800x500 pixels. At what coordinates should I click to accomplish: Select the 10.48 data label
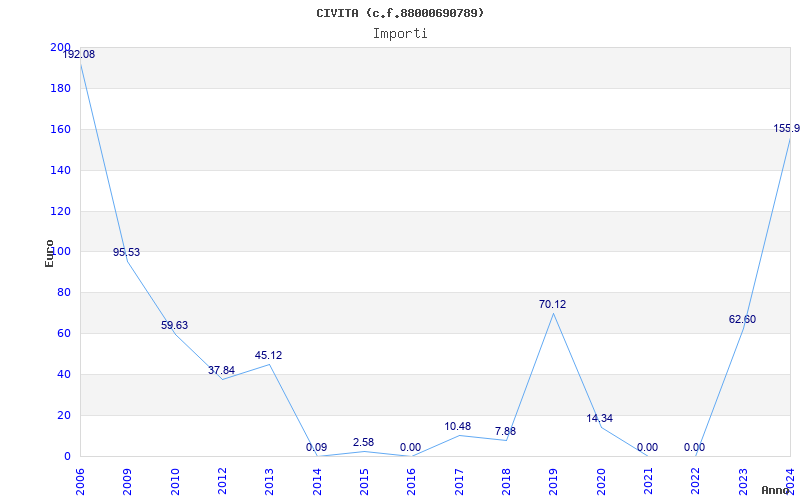pyautogui.click(x=458, y=426)
